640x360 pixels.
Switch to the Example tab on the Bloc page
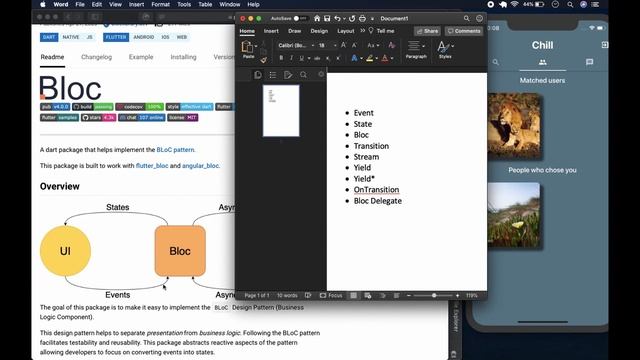(x=141, y=57)
